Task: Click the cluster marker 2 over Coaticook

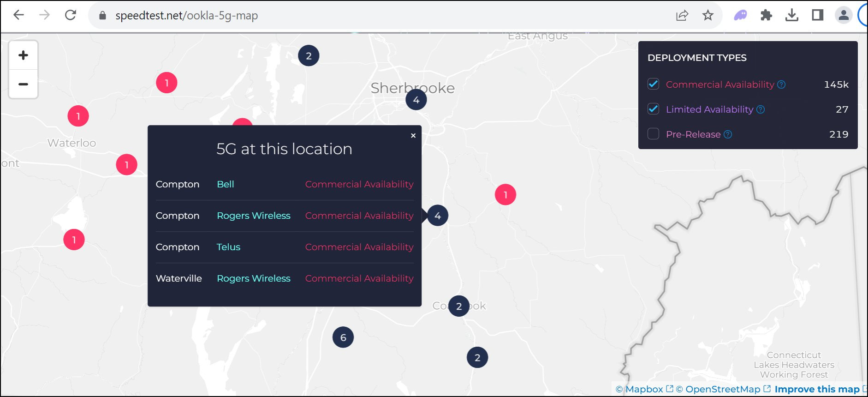Action: [459, 306]
